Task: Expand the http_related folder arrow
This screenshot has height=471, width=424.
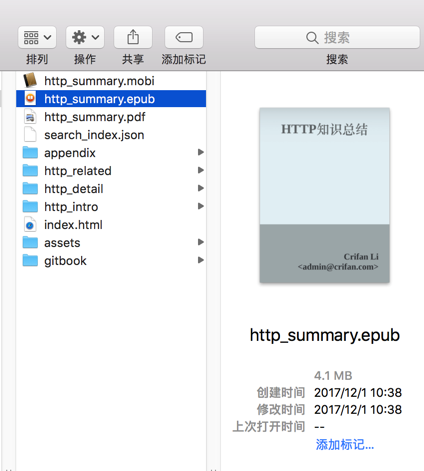Action: click(x=200, y=170)
